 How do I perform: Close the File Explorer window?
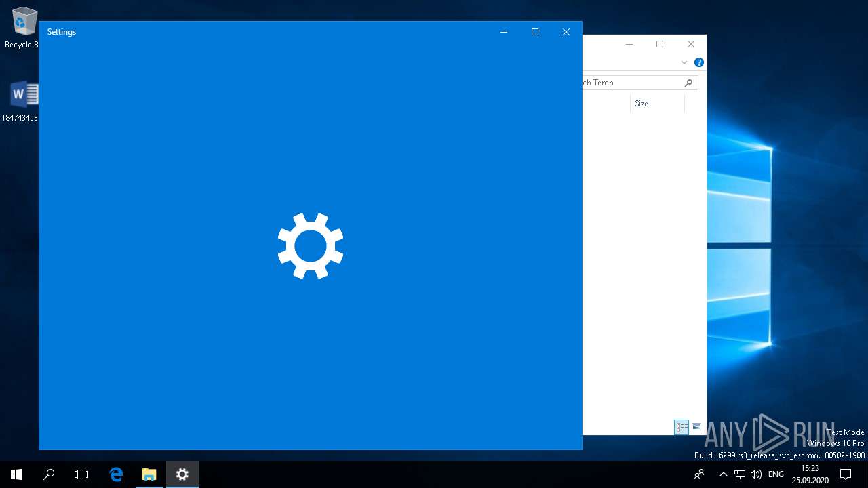691,44
